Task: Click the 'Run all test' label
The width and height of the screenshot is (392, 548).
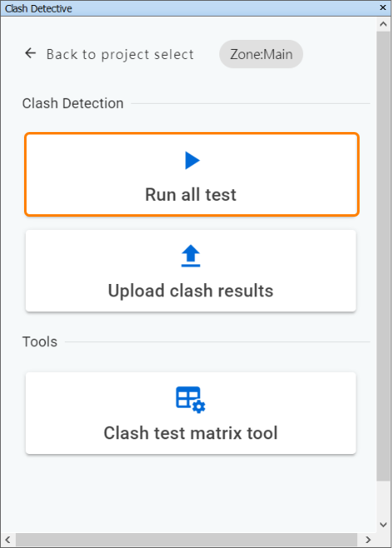Action: coord(190,194)
